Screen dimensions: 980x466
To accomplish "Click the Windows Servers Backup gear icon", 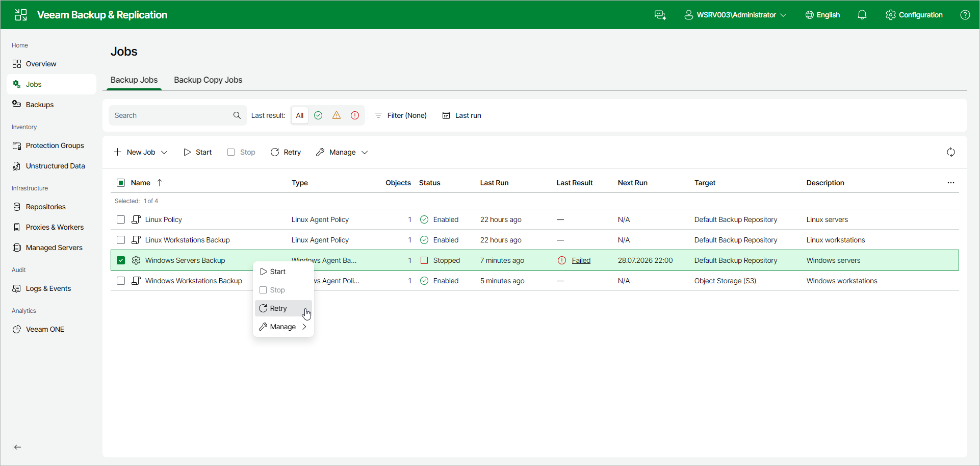I will coord(136,260).
